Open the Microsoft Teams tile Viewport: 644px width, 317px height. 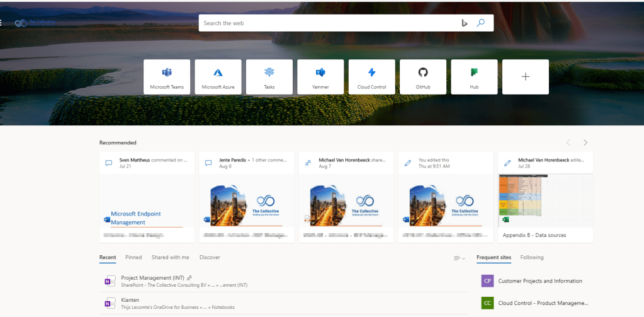click(167, 77)
